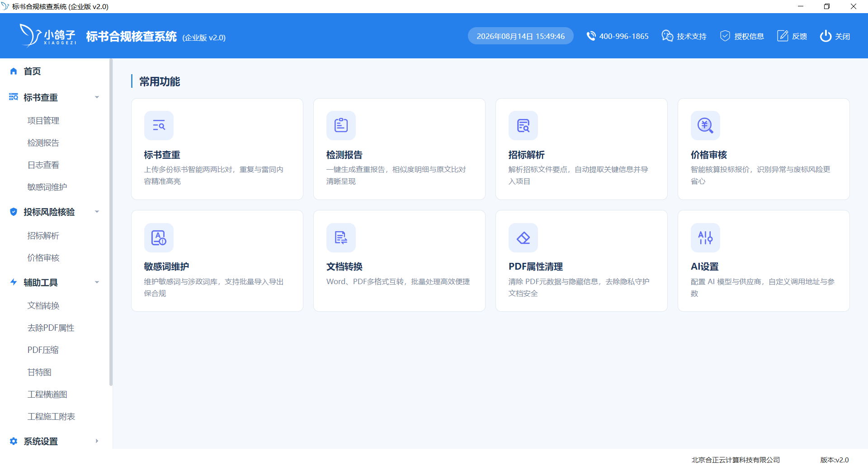
Task: Click the 招标解析 card icon
Action: (523, 125)
